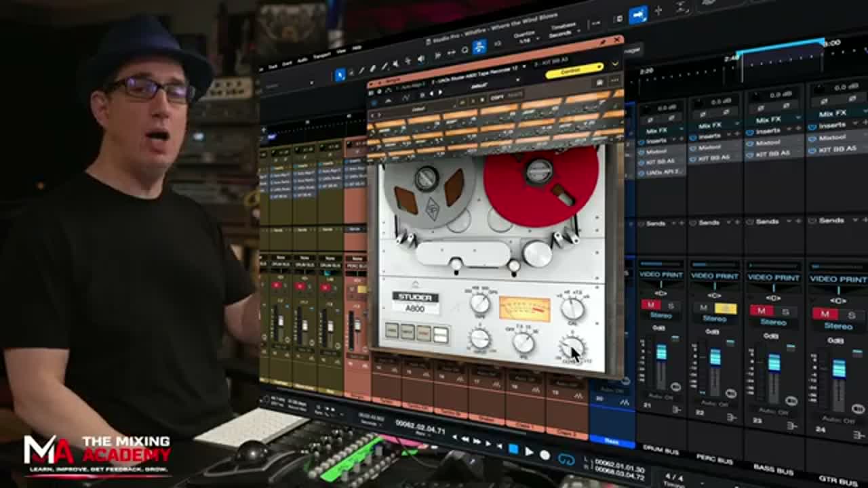Open the Event menu
Viewport: 868px width, 488px height.
(x=288, y=64)
